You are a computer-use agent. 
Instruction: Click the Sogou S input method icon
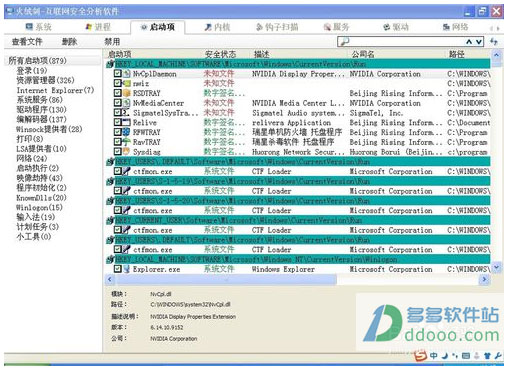pos(421,356)
